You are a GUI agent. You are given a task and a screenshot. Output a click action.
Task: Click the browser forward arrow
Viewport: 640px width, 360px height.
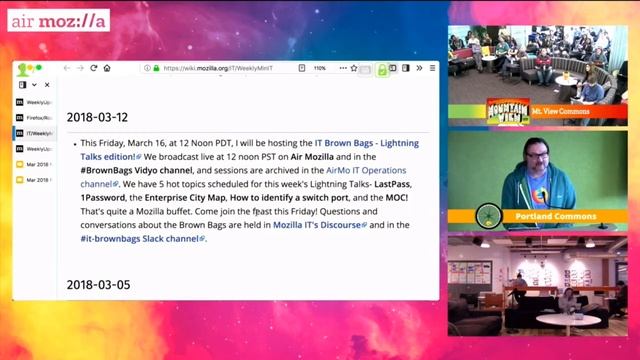coord(80,68)
